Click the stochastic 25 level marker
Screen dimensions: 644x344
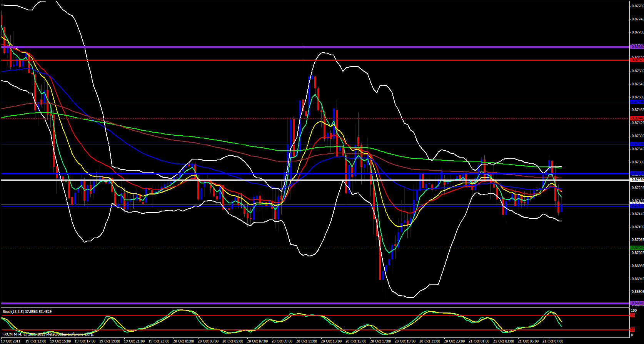tap(632, 330)
